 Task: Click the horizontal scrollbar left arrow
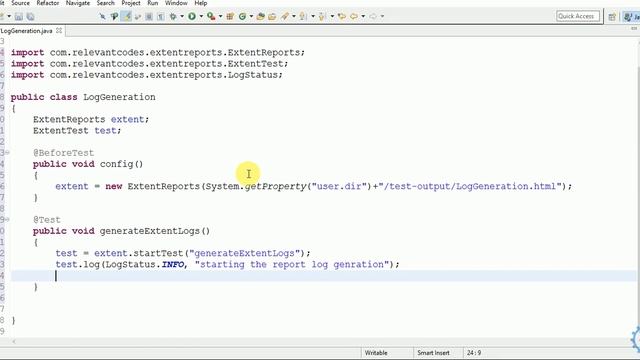[x=14, y=342]
